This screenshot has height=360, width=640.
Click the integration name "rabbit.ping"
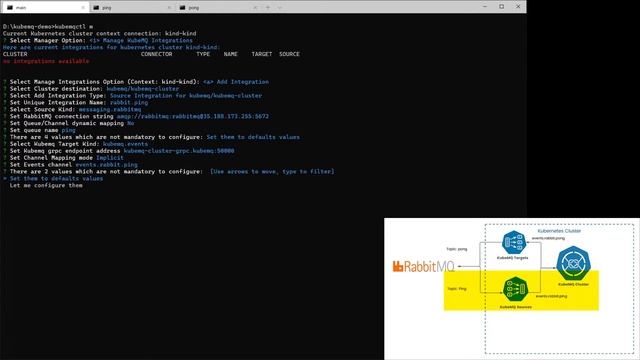click(129, 102)
